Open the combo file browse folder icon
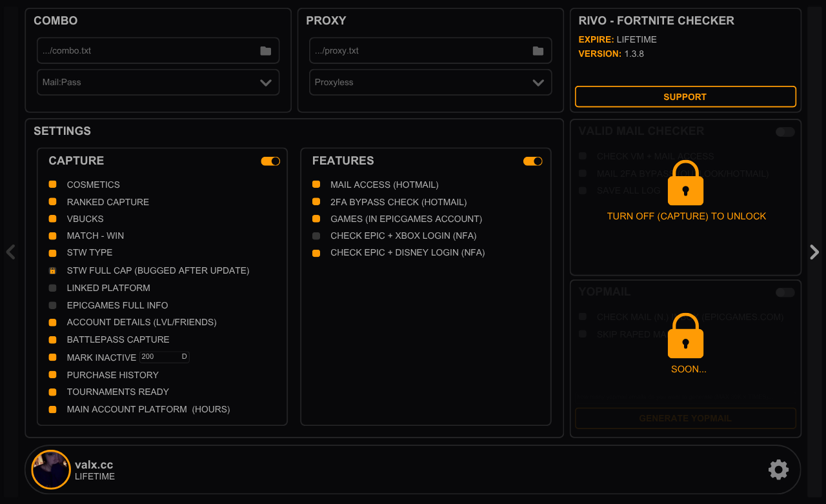The image size is (826, 504). 266,51
